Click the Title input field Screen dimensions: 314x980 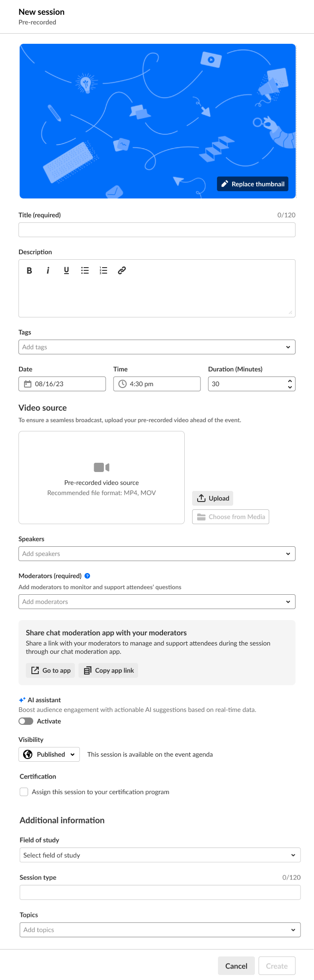(157, 230)
